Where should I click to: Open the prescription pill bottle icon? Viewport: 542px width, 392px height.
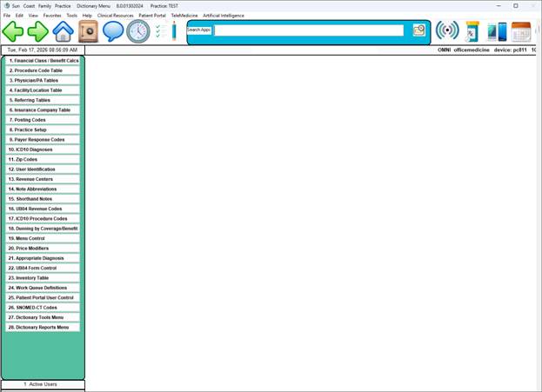pos(472,32)
